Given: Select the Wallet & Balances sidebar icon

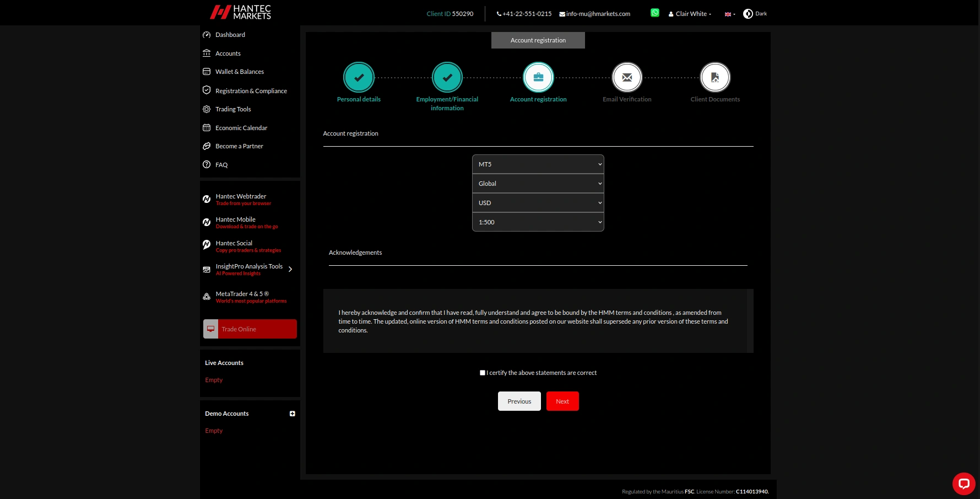Looking at the screenshot, I should click(207, 71).
